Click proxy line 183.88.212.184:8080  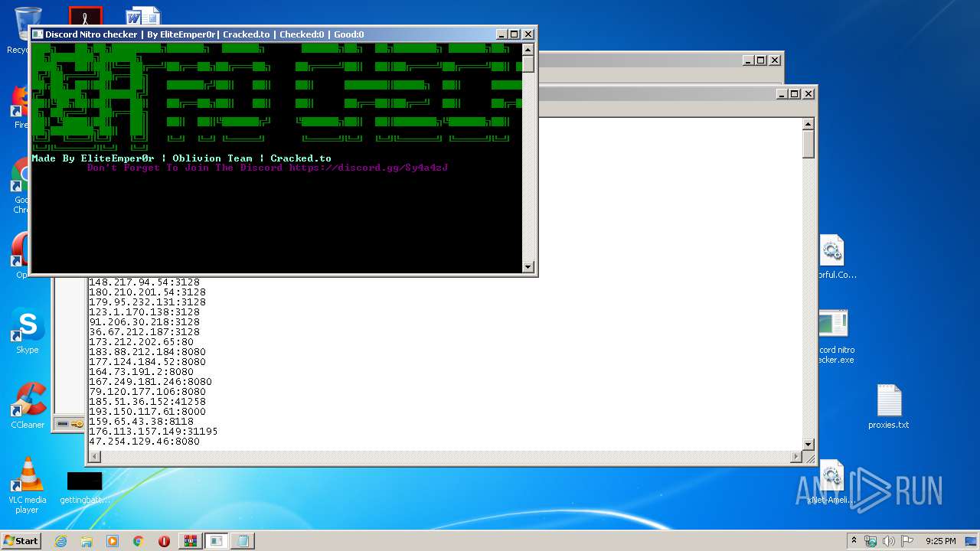tap(147, 352)
